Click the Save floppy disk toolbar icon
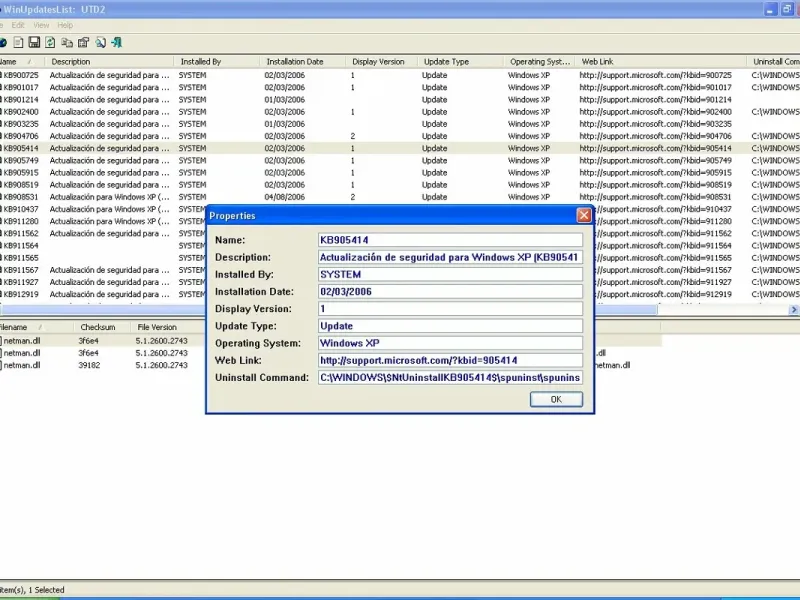Viewport: 800px width, 600px height. pos(34,42)
